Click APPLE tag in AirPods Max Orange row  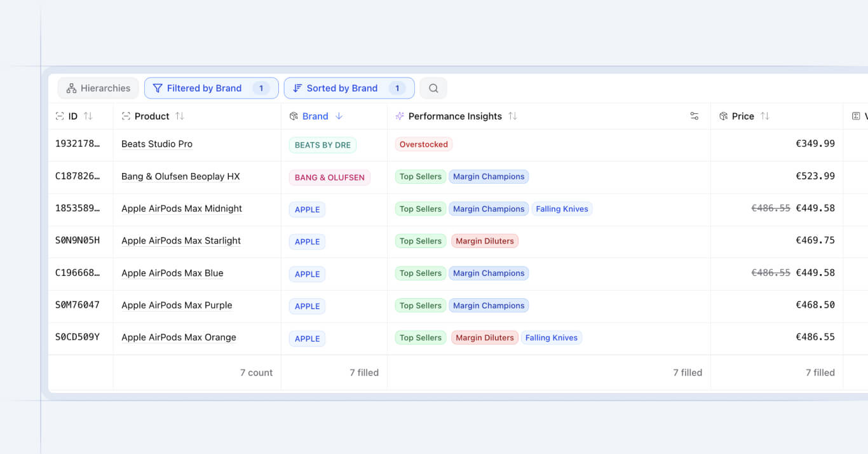(307, 339)
